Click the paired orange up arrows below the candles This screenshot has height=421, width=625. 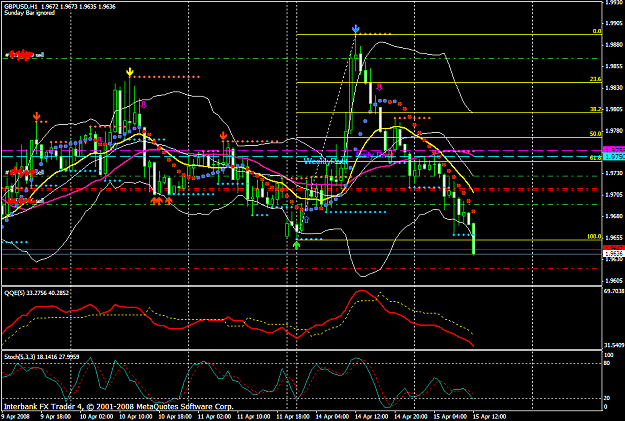click(x=157, y=201)
